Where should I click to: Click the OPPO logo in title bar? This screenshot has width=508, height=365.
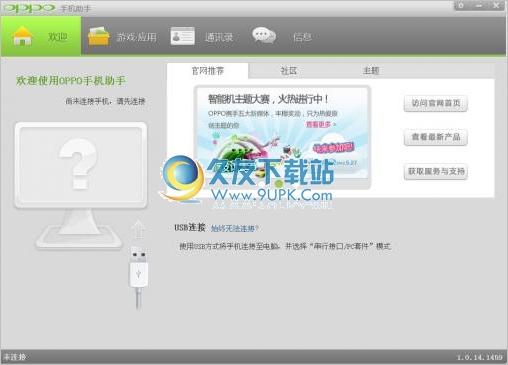(29, 8)
